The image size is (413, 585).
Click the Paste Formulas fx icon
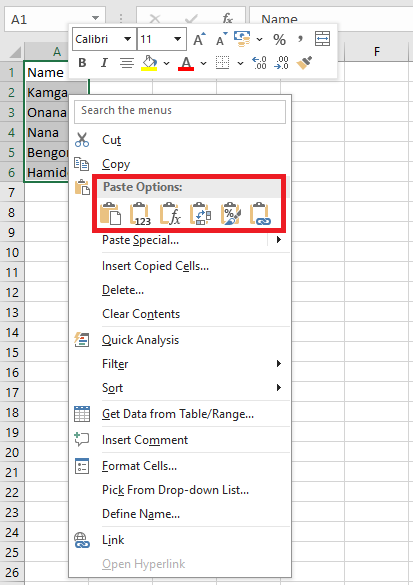point(170,214)
